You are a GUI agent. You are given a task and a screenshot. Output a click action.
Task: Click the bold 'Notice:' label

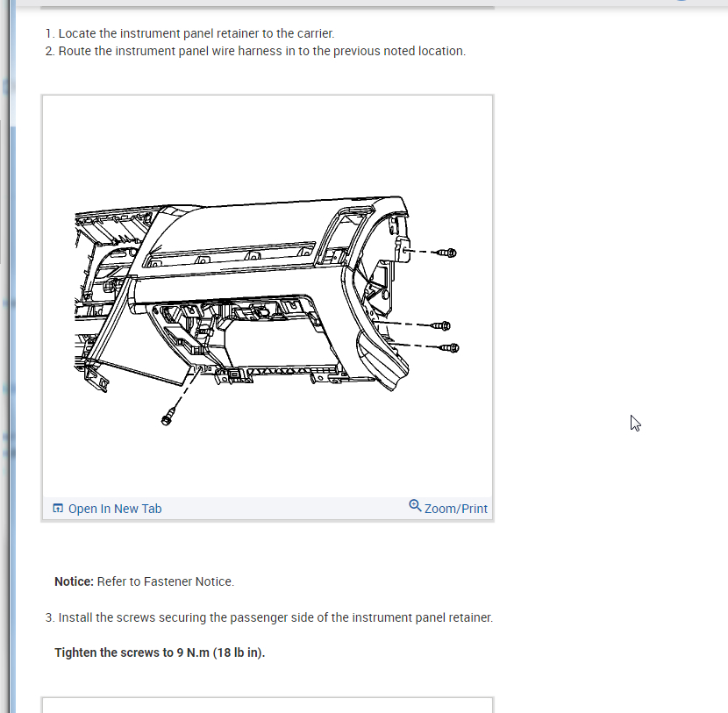click(x=74, y=581)
